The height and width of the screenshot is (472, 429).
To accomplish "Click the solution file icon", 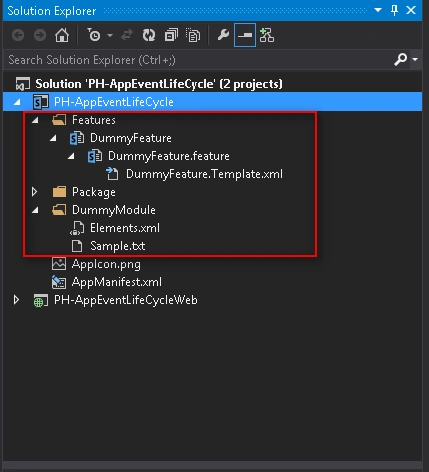I will [x=23, y=84].
